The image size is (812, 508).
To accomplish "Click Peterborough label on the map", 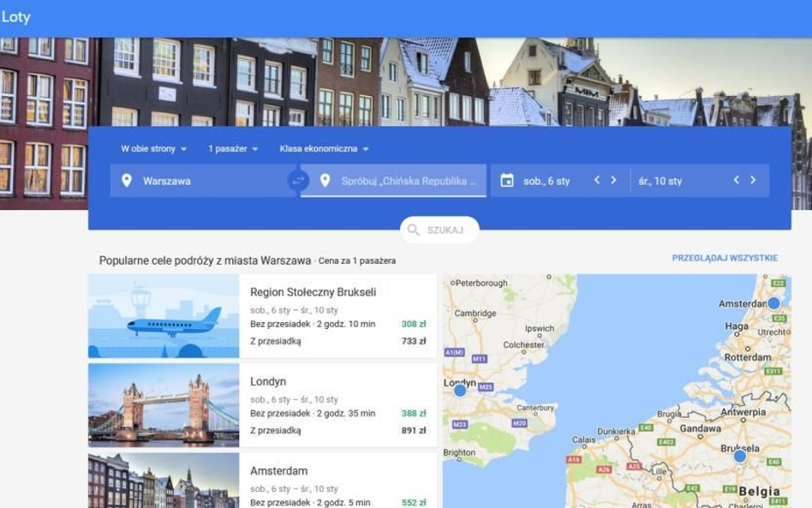I will [x=481, y=284].
